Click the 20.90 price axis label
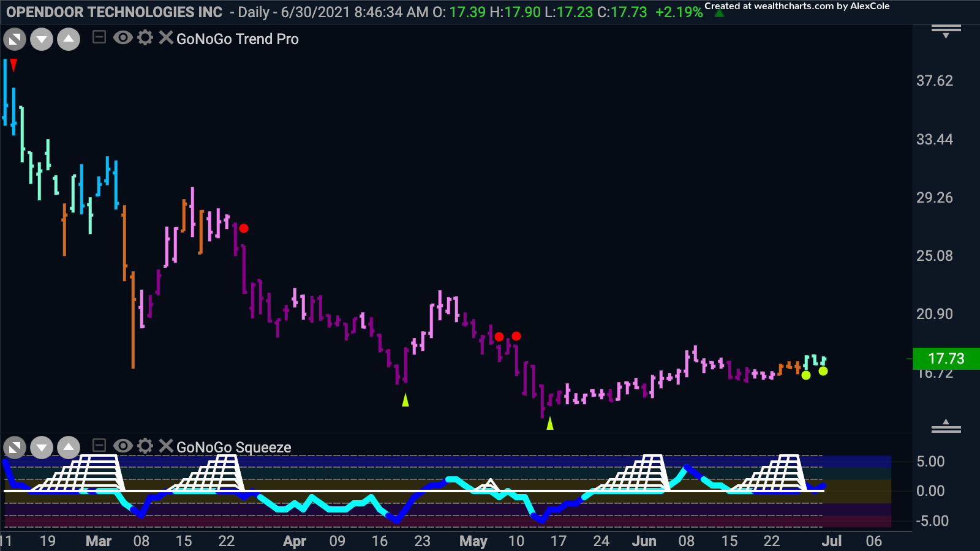This screenshot has height=551, width=980. click(x=935, y=314)
